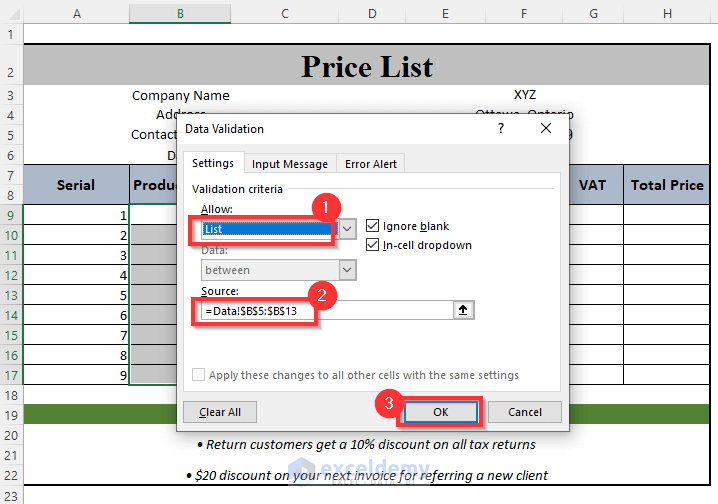Select row 13 header
718x504 pixels.
tap(11, 295)
